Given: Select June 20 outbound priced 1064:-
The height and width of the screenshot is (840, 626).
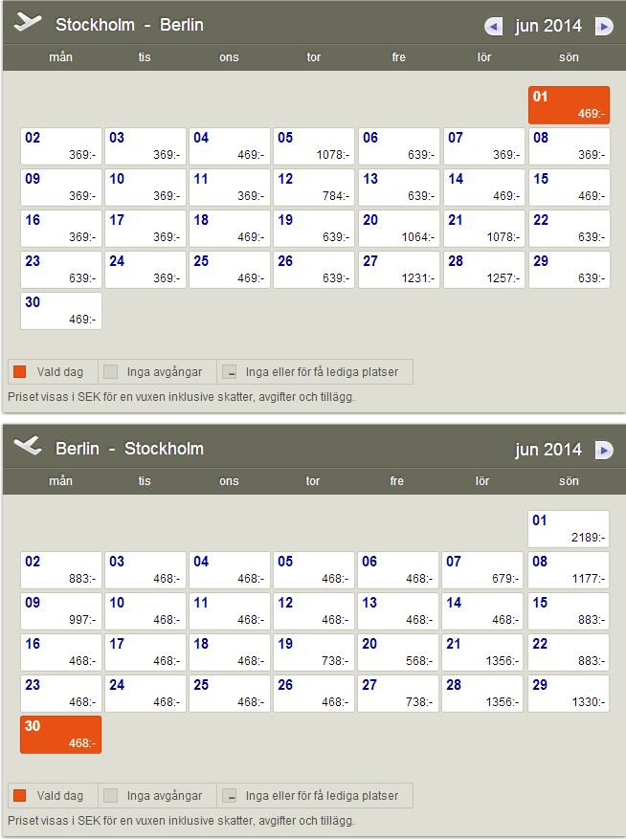Looking at the screenshot, I should click(398, 228).
